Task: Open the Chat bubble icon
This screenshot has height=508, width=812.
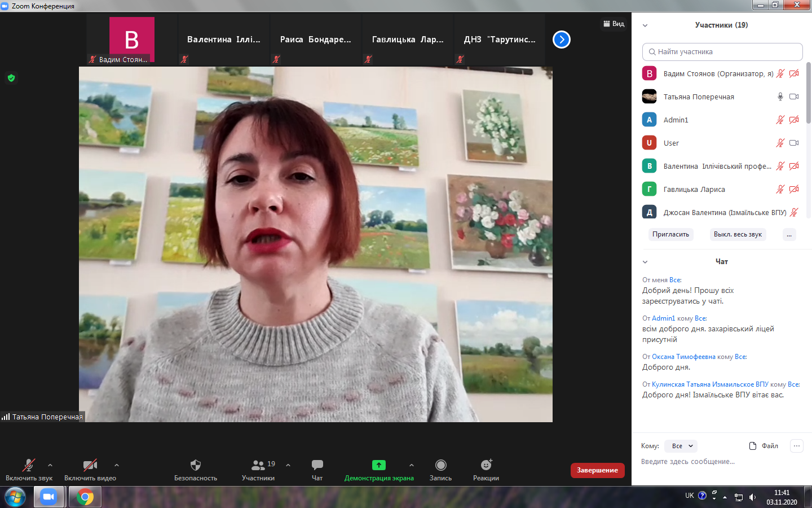Action: [317, 465]
